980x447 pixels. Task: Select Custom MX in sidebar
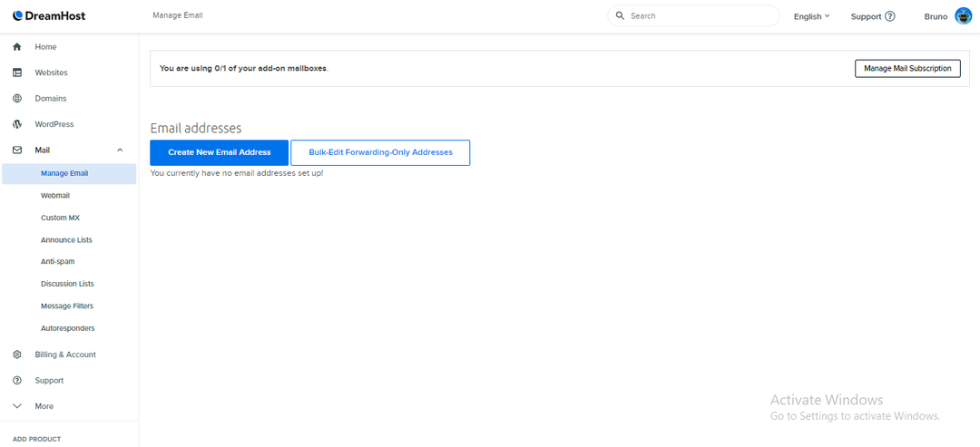click(x=60, y=218)
